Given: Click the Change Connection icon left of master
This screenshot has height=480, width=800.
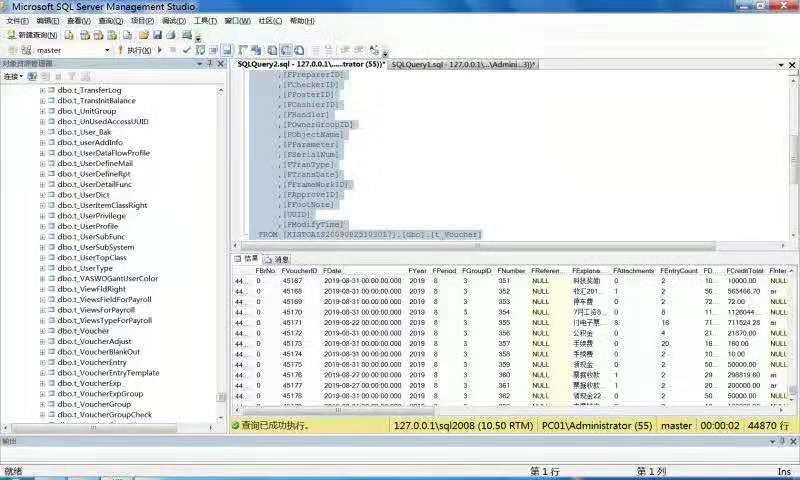Looking at the screenshot, I should tap(26, 50).
